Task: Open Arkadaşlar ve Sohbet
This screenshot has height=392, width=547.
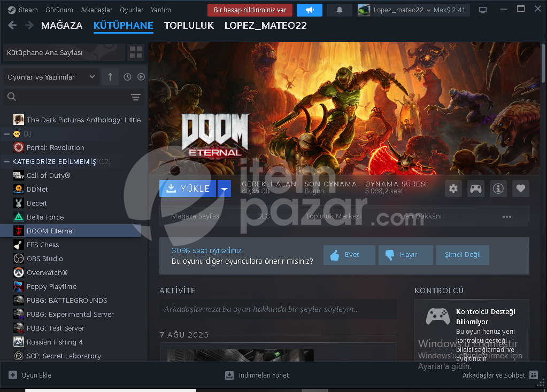Action: coord(500,375)
